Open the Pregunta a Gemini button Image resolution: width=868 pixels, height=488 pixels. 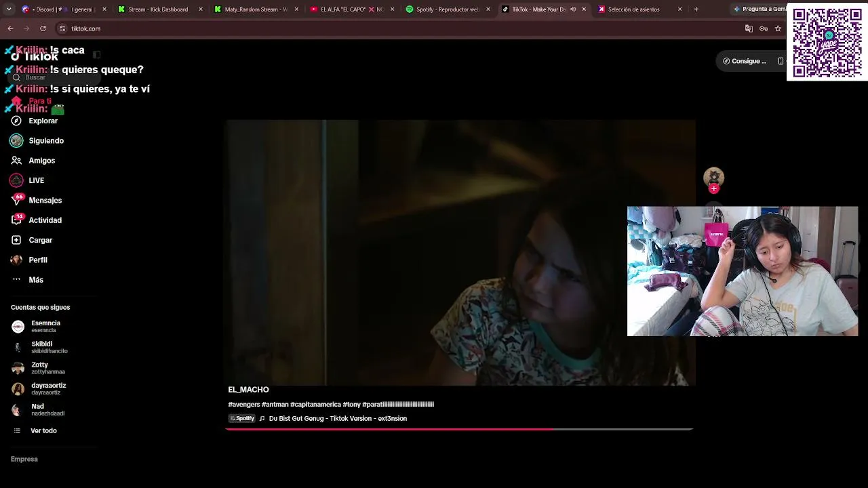(759, 9)
